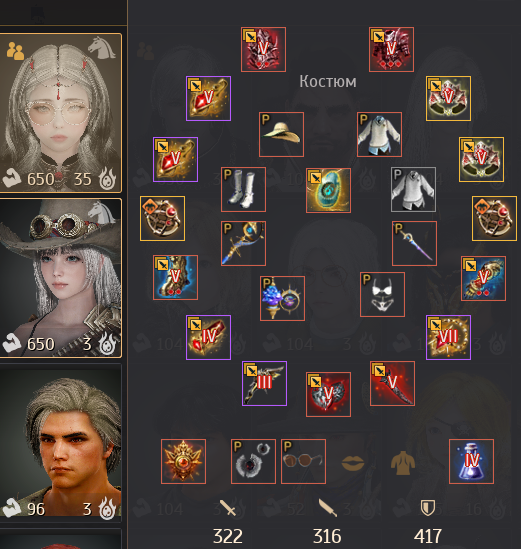Click the greyed-out white shirt slot
This screenshot has height=549, width=521.
[x=414, y=189]
